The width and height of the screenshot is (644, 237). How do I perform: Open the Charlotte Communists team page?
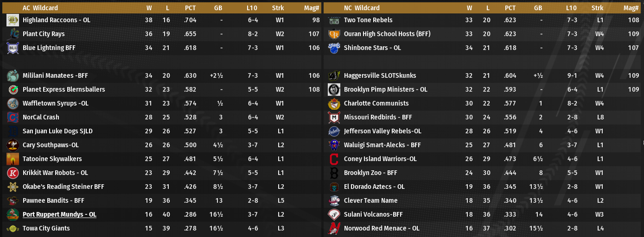click(x=376, y=104)
